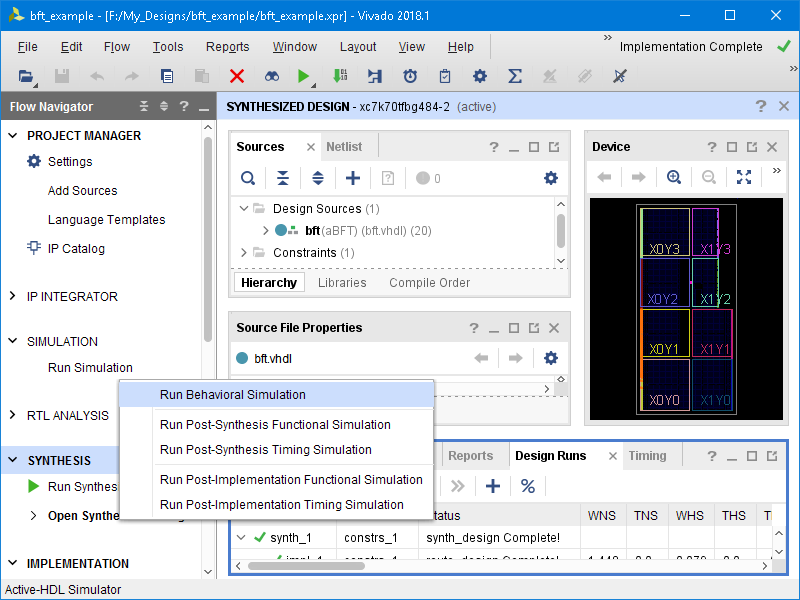Close the Synthesized Design window header X

click(784, 106)
